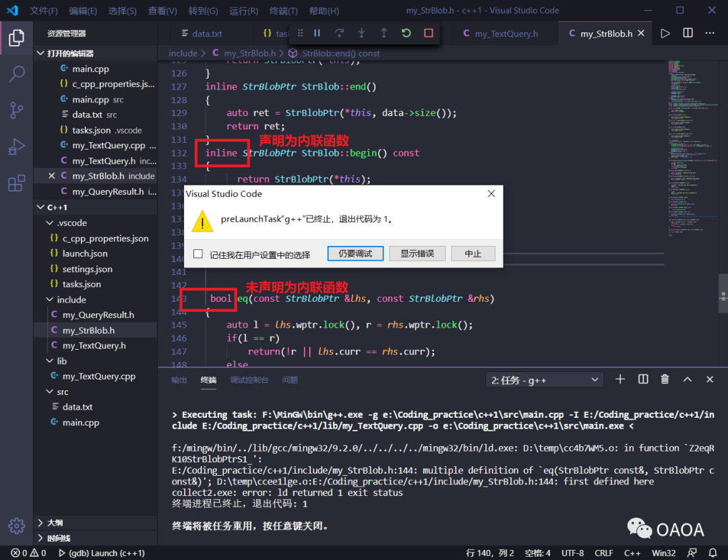Close the bottom terminal panel

click(709, 379)
